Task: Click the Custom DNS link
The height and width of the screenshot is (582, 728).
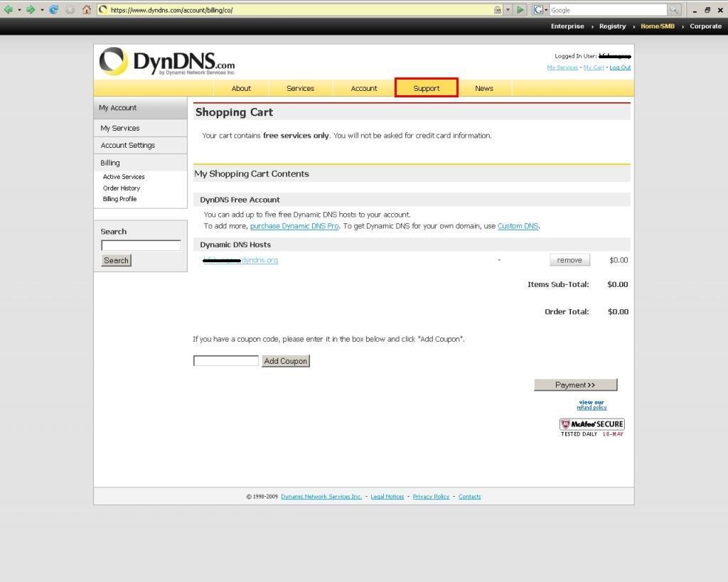Action: tap(518, 226)
